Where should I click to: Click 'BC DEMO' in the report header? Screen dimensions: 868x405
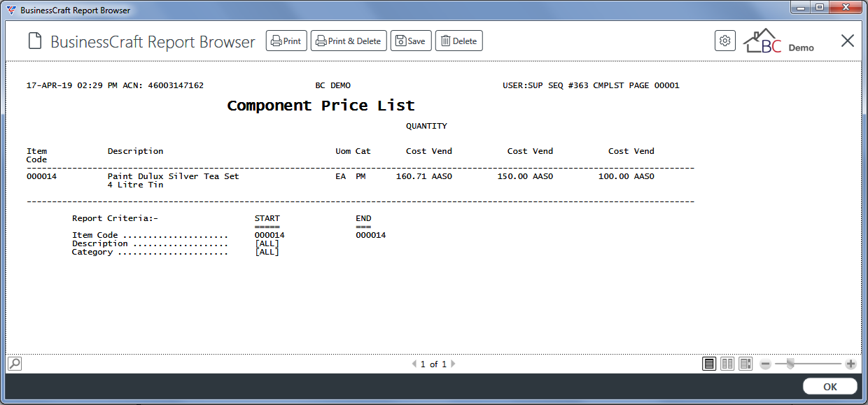pyautogui.click(x=333, y=85)
